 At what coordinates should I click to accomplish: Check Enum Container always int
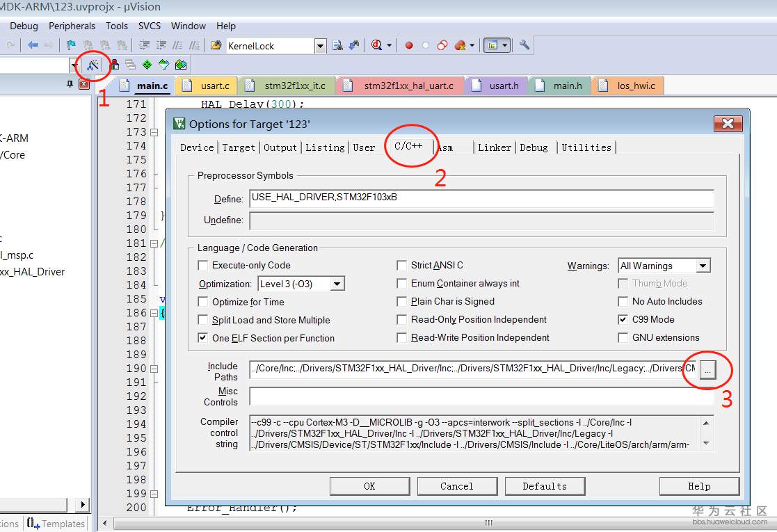pos(402,283)
